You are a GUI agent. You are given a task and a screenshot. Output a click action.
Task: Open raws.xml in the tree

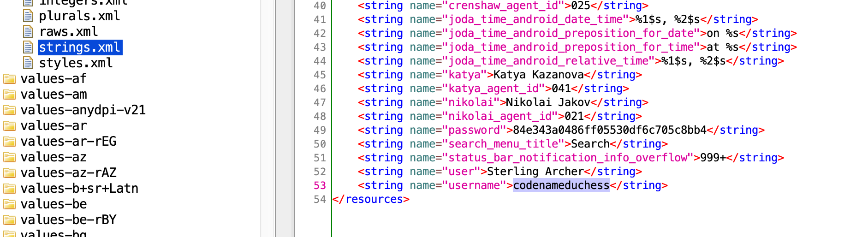click(68, 32)
